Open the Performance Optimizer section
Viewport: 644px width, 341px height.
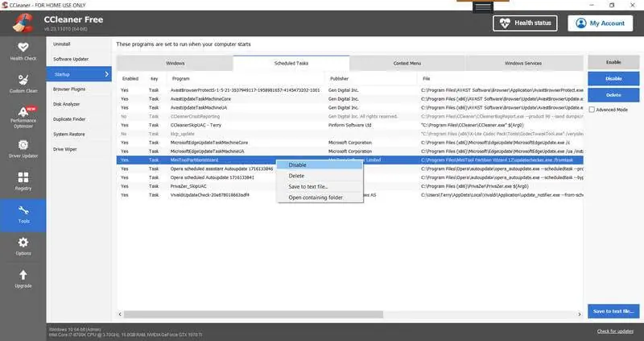point(23,117)
